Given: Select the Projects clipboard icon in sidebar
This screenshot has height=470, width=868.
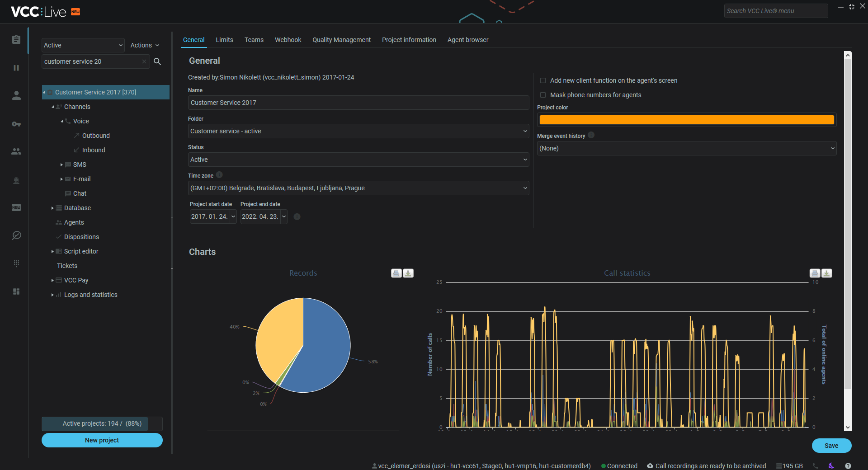Looking at the screenshot, I should click(x=16, y=40).
